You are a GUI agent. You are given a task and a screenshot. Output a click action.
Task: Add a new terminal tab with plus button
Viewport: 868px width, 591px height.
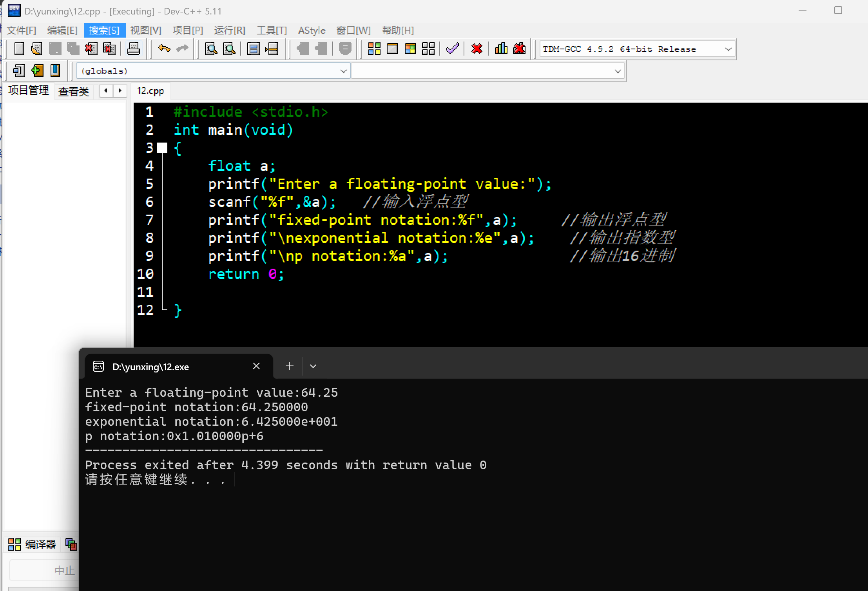(290, 366)
